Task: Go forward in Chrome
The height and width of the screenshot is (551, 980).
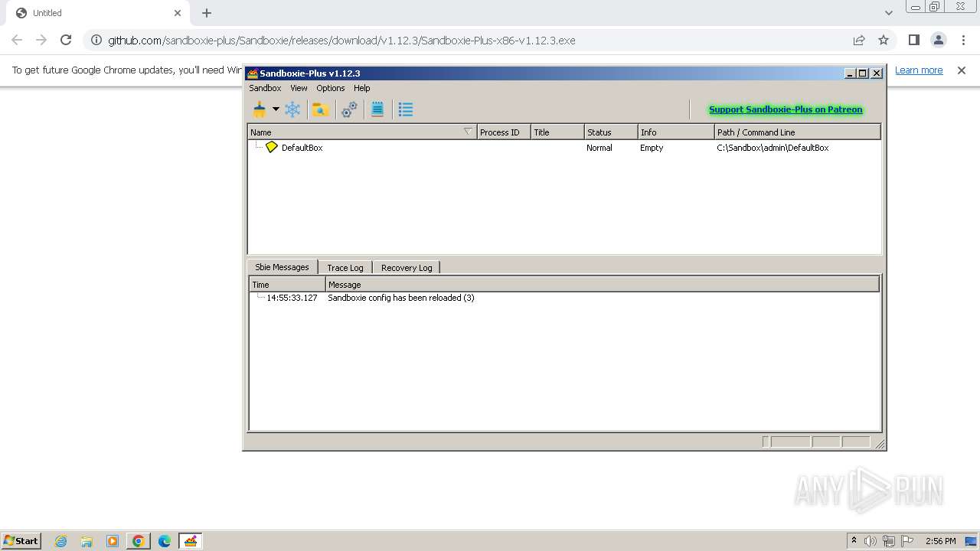Action: pyautogui.click(x=41, y=40)
